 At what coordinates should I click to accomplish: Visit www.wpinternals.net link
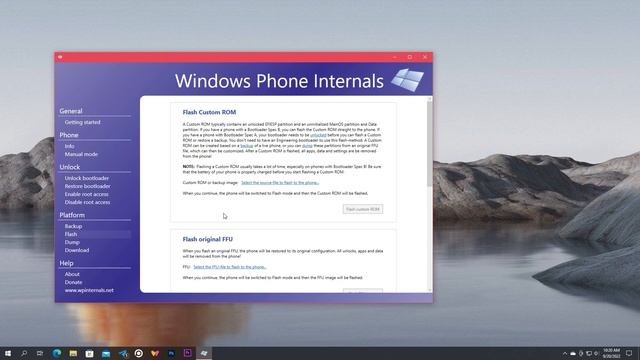click(89, 290)
